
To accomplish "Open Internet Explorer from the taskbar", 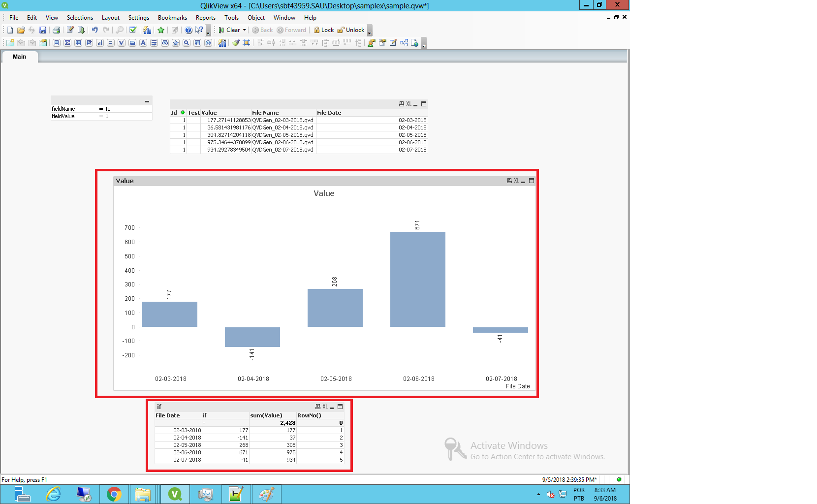I will pos(53,494).
